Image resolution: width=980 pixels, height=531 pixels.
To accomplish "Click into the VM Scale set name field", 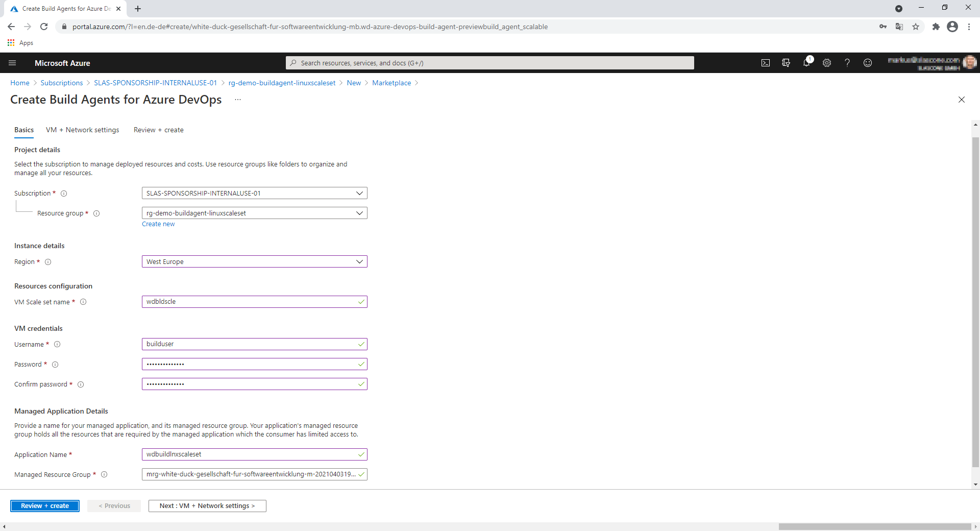I will tap(254, 302).
